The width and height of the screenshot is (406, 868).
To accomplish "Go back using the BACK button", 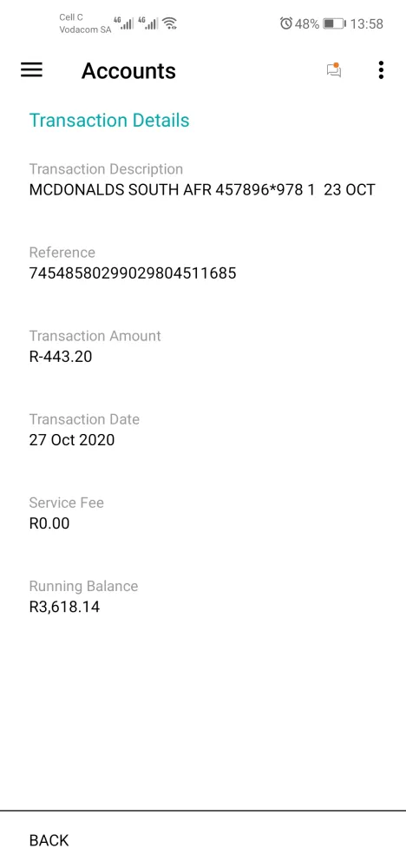I will tap(49, 839).
